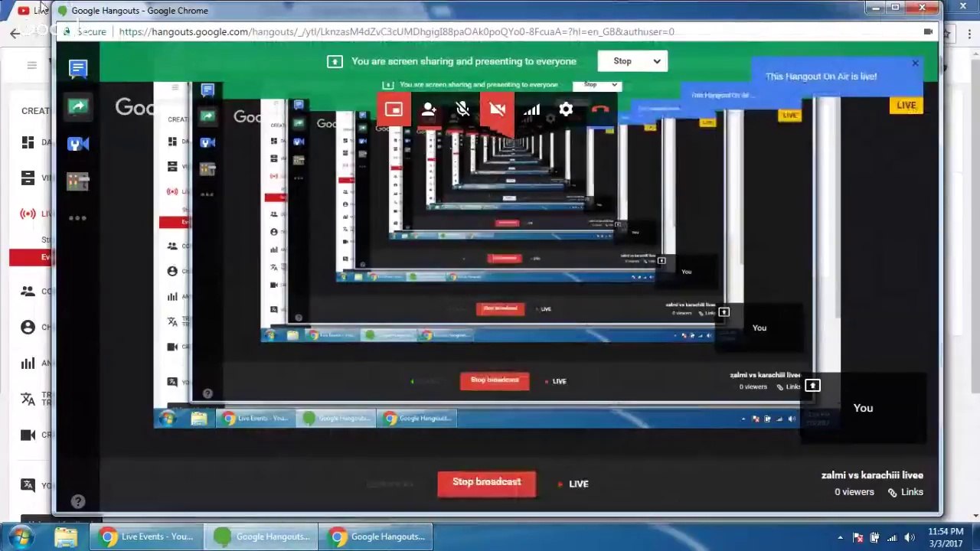
Task: Open File Explorer from the taskbar
Action: [65, 536]
